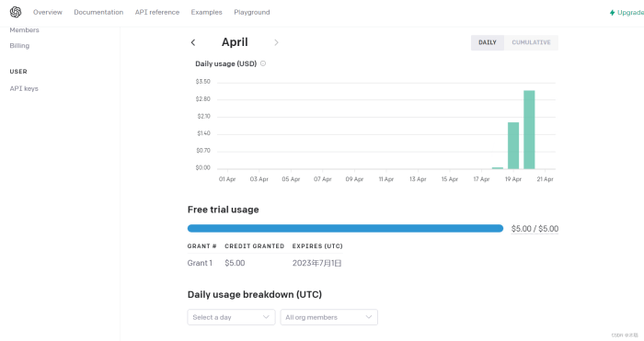Switch to the DAILY view
644x341 pixels.
[x=488, y=42]
